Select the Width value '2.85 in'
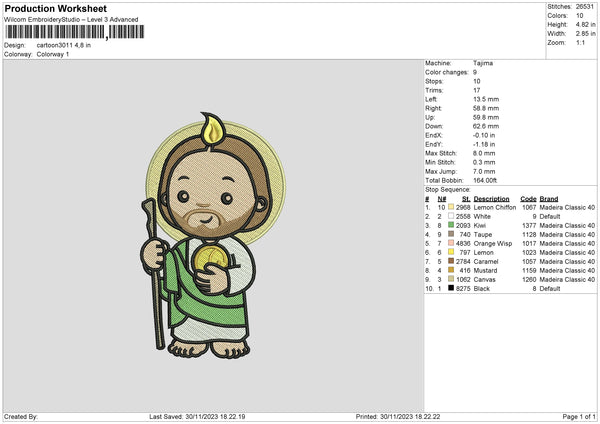 585,34
